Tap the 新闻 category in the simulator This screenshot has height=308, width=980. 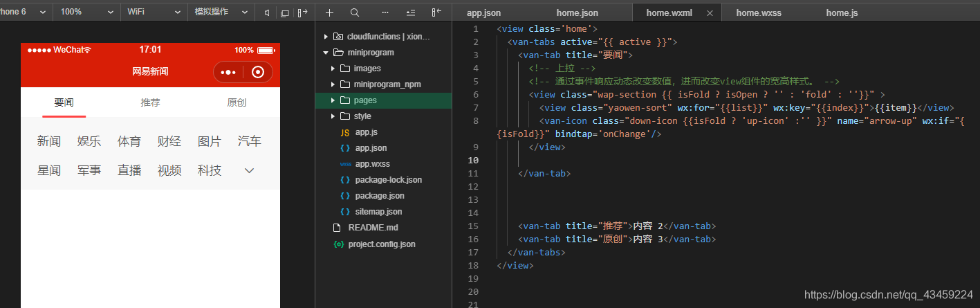pyautogui.click(x=49, y=141)
